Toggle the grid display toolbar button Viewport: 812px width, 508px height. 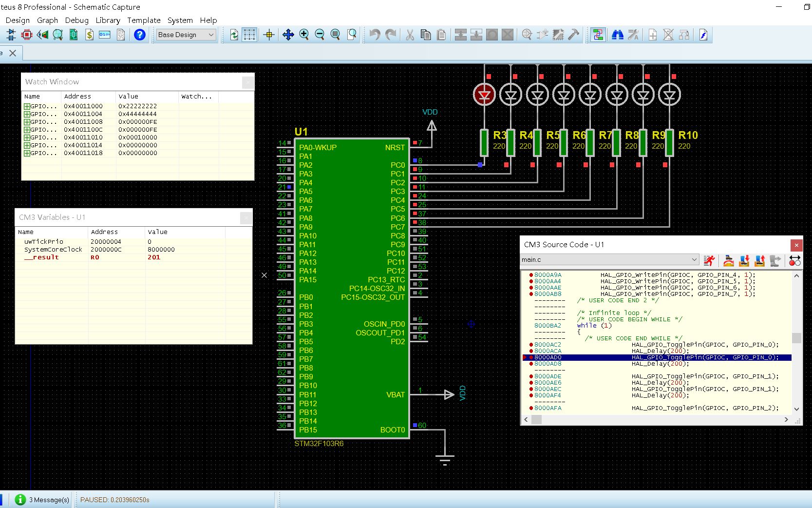click(x=249, y=35)
